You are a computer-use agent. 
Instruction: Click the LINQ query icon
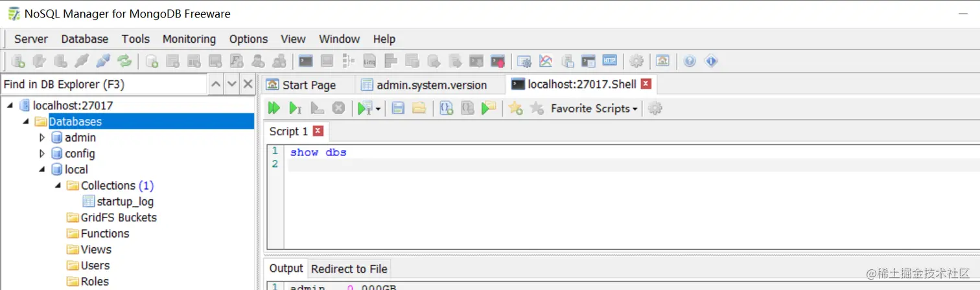click(x=369, y=61)
